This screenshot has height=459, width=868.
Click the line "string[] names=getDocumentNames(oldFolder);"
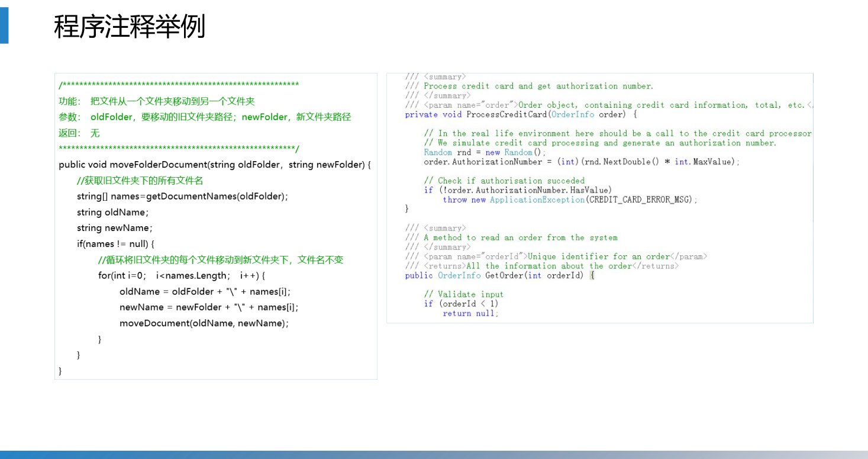pos(182,196)
